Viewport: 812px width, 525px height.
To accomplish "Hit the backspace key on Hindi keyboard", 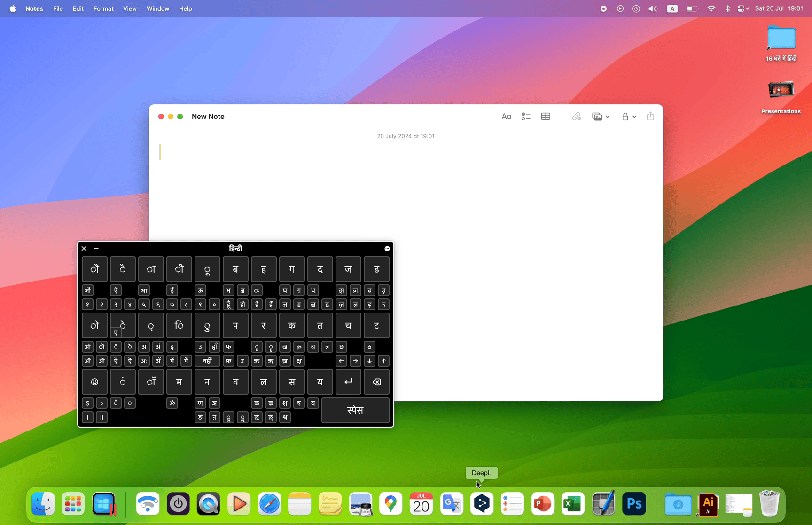I will pyautogui.click(x=376, y=382).
